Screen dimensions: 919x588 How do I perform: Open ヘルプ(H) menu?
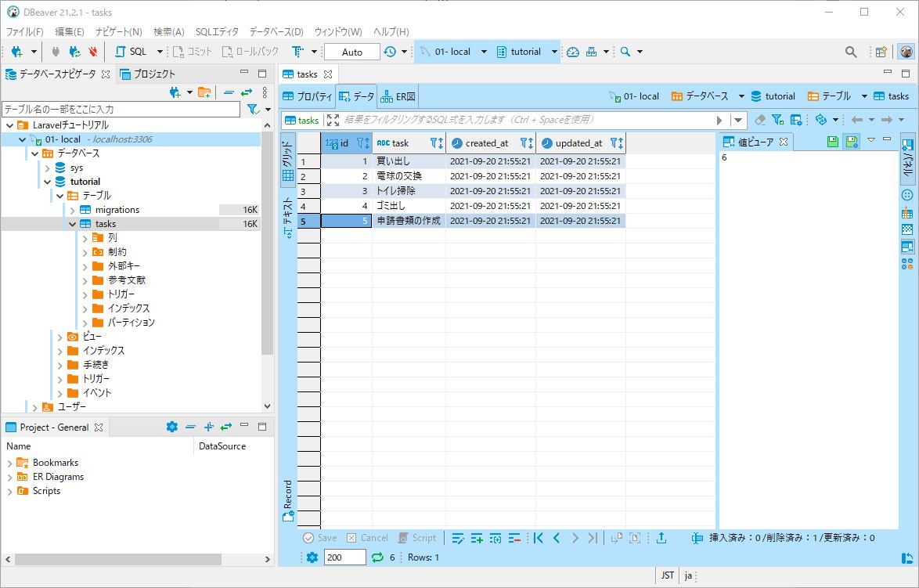391,31
